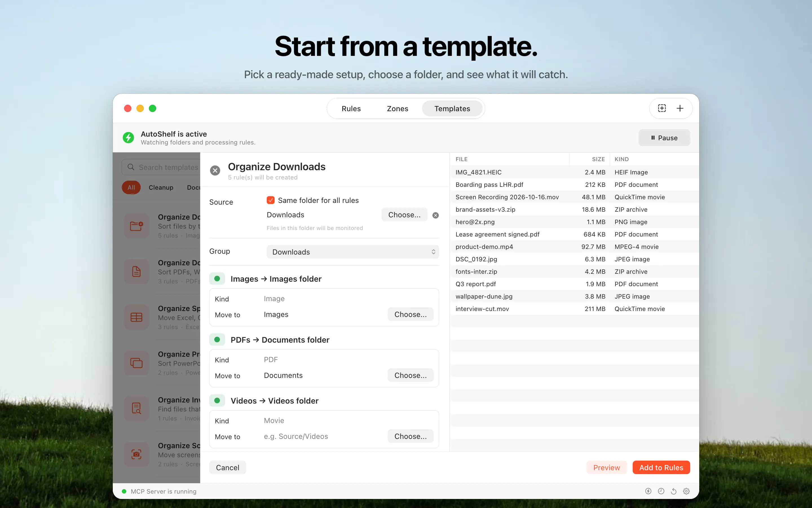This screenshot has height=508, width=812.
Task: Switch to the Rules tab
Action: 351,109
